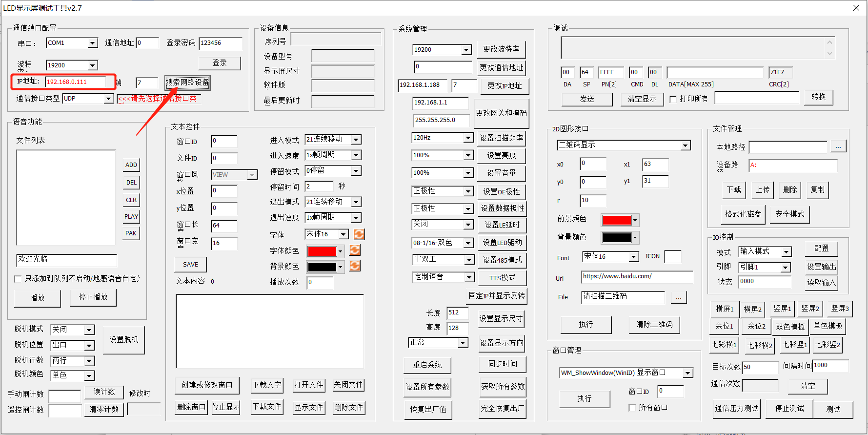This screenshot has width=868, height=435.
Task: Click the 通信压力测试 button
Action: pyautogui.click(x=737, y=409)
